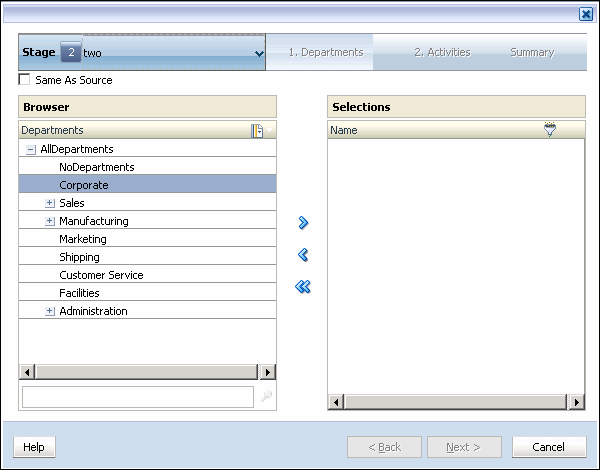This screenshot has width=600, height=470.
Task: Select the Corporate row
Action: (147, 185)
